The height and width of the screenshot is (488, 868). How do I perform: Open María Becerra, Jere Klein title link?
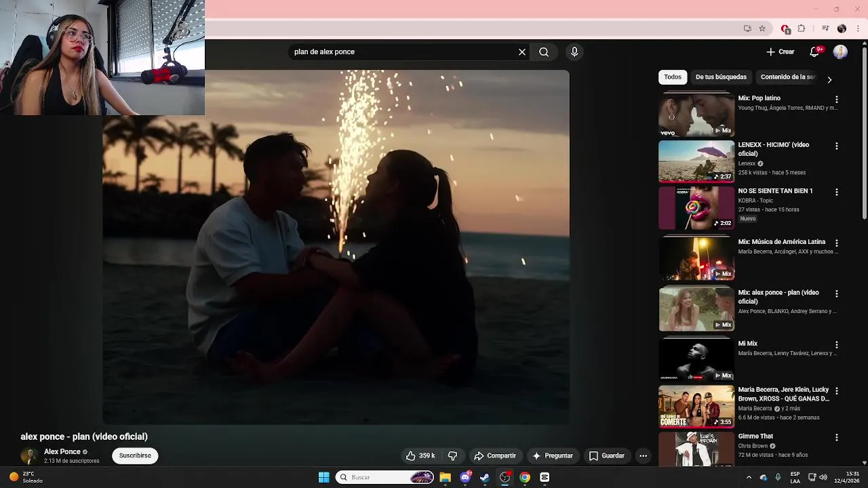click(x=784, y=394)
